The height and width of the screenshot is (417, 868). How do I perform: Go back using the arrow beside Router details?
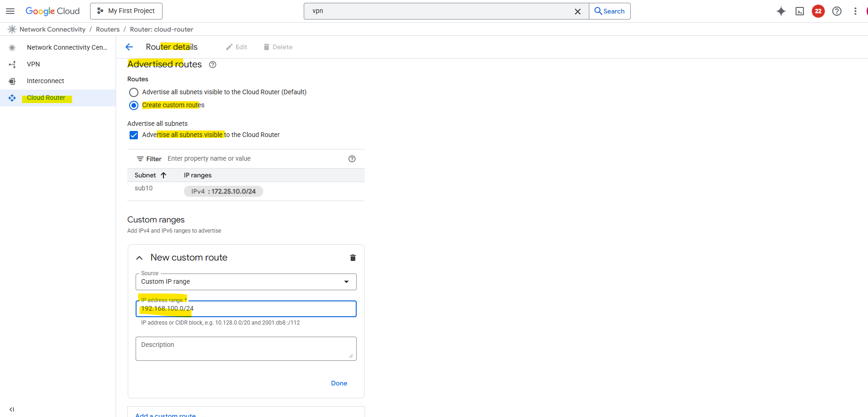[x=130, y=47]
